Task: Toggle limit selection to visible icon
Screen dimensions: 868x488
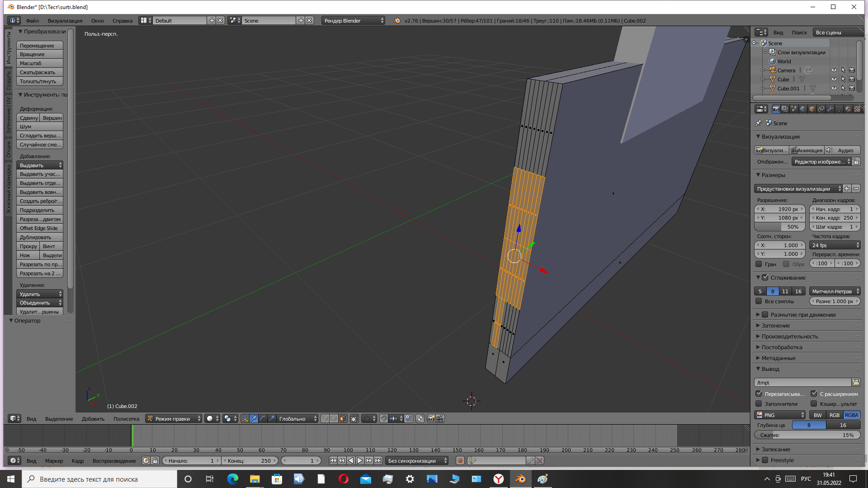Action: coord(354,419)
